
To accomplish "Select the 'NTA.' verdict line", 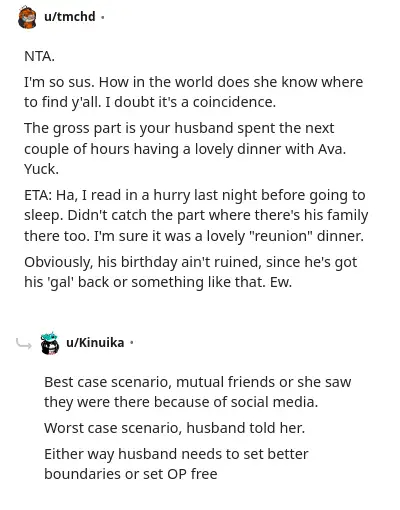I will click(x=39, y=56).
